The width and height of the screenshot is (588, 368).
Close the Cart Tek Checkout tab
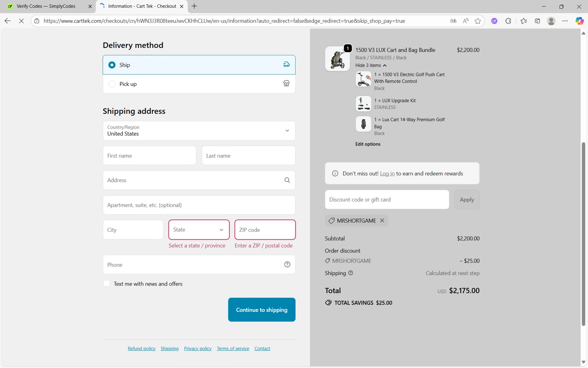point(181,6)
